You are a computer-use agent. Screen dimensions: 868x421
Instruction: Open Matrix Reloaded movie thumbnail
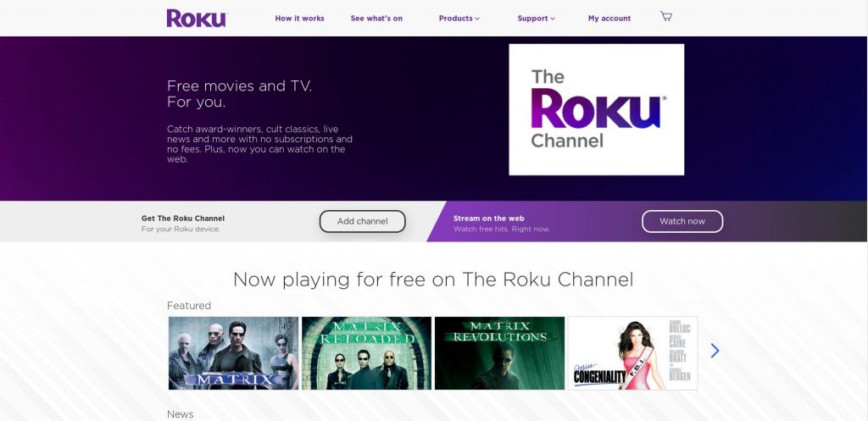366,353
